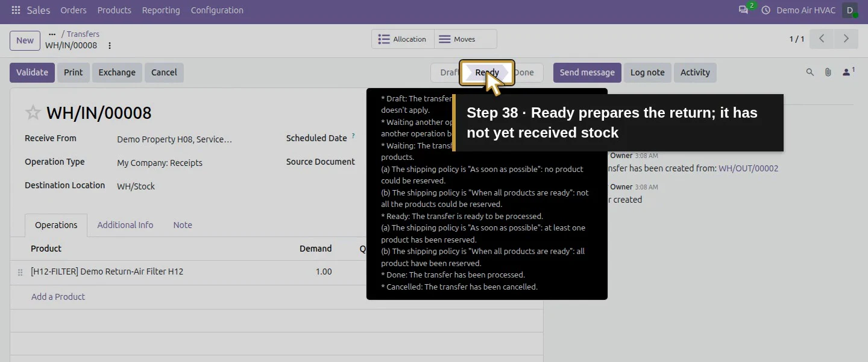This screenshot has width=868, height=362.
Task: Sort by the Demand column header
Action: click(316, 249)
